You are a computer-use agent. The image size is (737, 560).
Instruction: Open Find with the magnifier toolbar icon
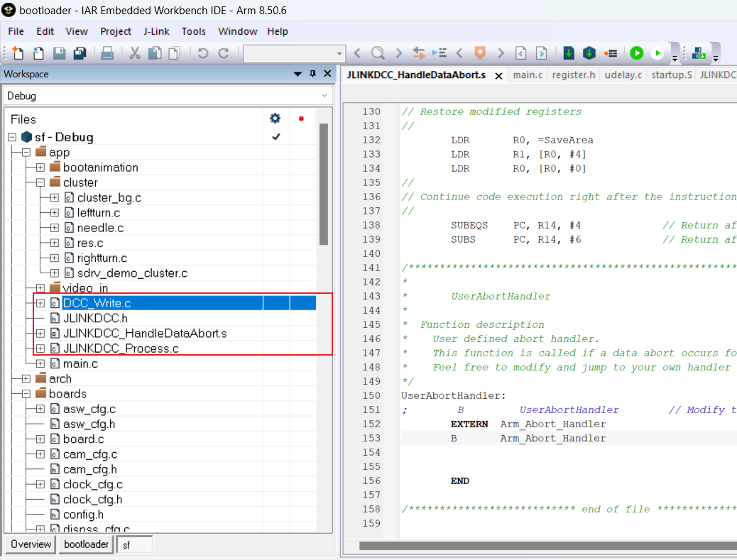click(x=379, y=53)
